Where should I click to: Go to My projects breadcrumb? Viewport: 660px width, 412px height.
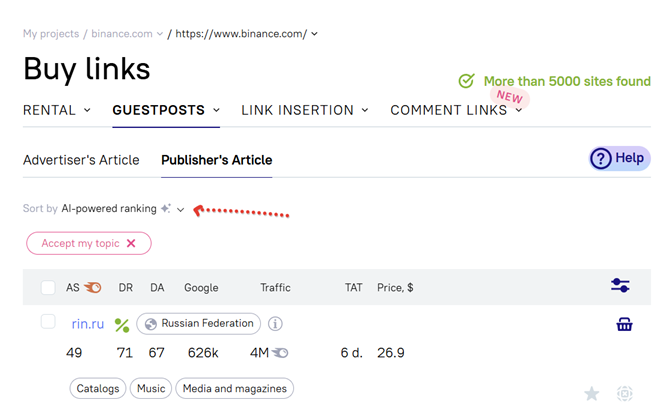(x=51, y=34)
